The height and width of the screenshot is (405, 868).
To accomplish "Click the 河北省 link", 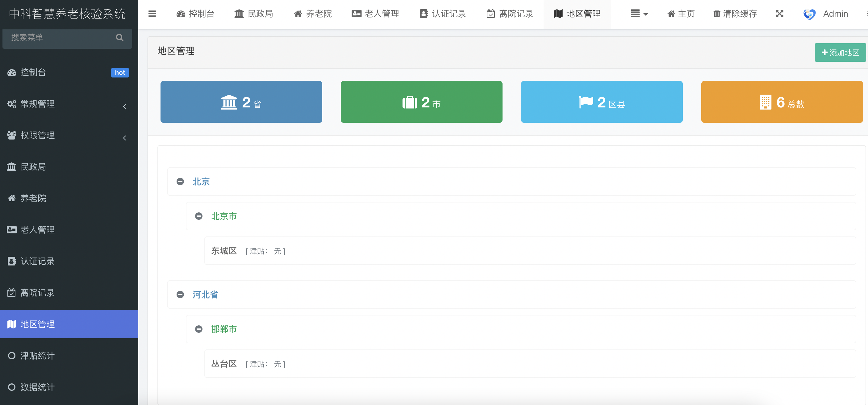I will [x=205, y=294].
